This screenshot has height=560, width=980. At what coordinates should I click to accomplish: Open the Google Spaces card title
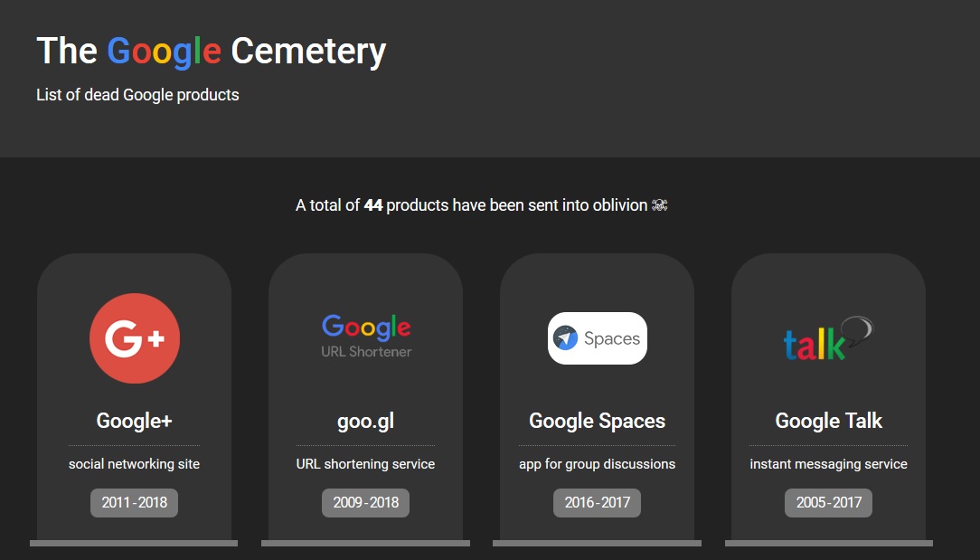[598, 421]
